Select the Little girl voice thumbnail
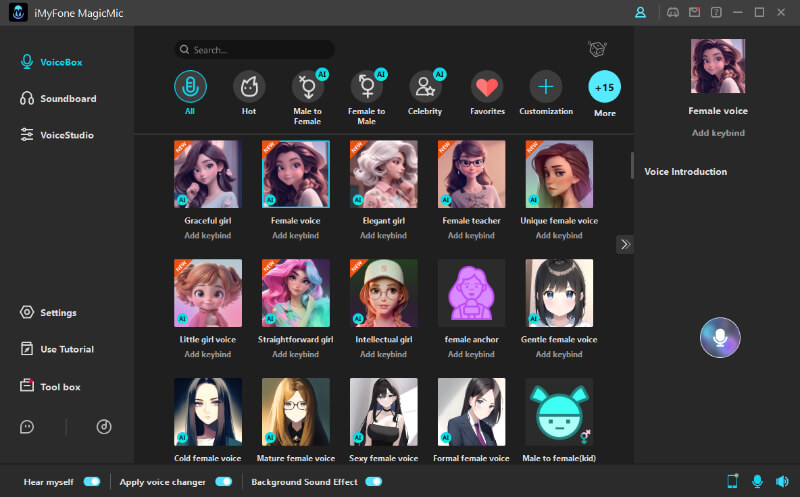This screenshot has width=800, height=497. [208, 293]
